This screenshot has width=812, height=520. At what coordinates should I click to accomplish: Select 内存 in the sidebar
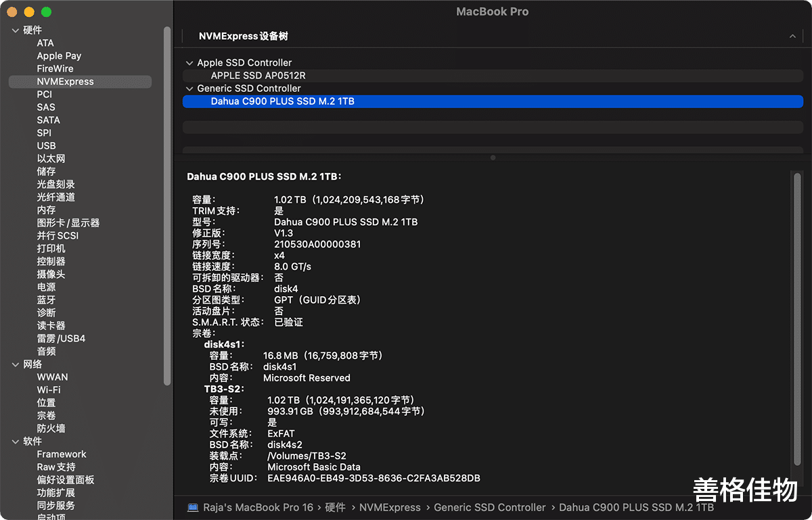click(45, 210)
